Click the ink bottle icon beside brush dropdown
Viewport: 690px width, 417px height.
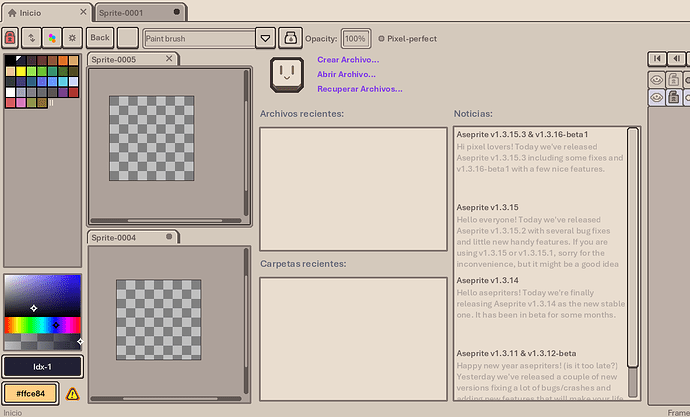pos(290,38)
